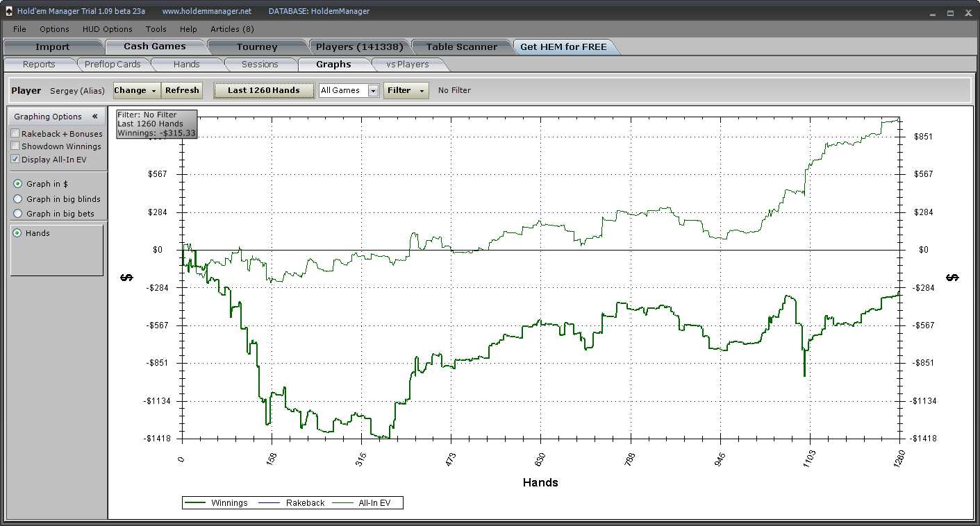Select Graph in big blinds
Screen dimensions: 980x526
[18, 199]
